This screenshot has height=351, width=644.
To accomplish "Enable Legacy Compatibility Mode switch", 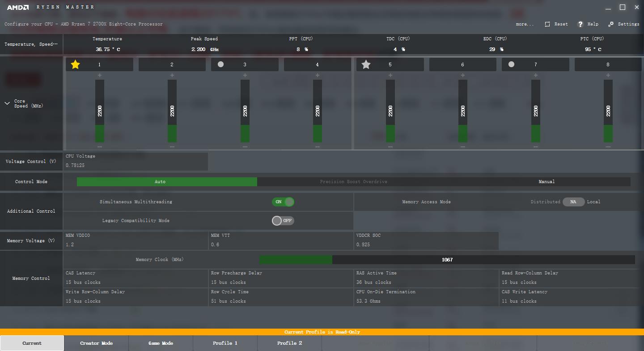I will [x=283, y=221].
